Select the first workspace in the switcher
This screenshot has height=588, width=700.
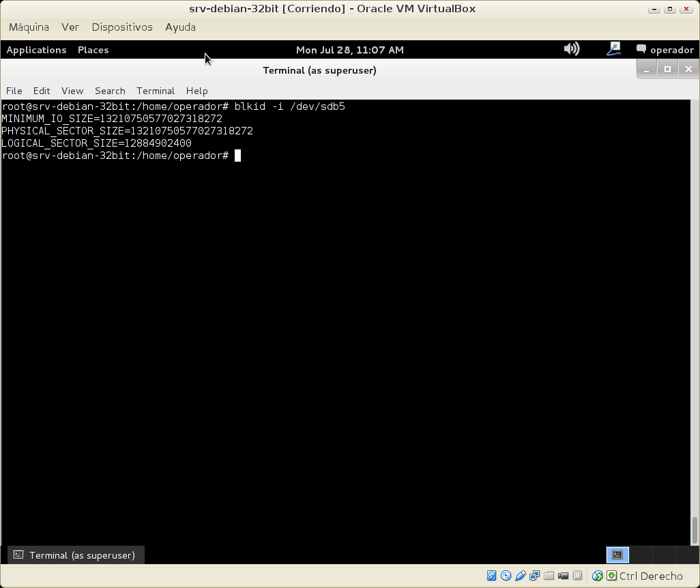coord(617,555)
